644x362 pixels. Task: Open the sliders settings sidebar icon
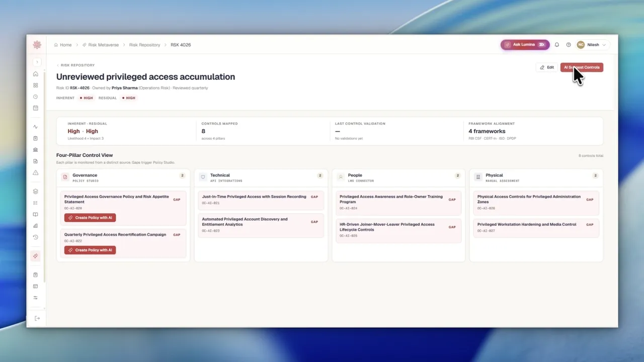[36, 298]
